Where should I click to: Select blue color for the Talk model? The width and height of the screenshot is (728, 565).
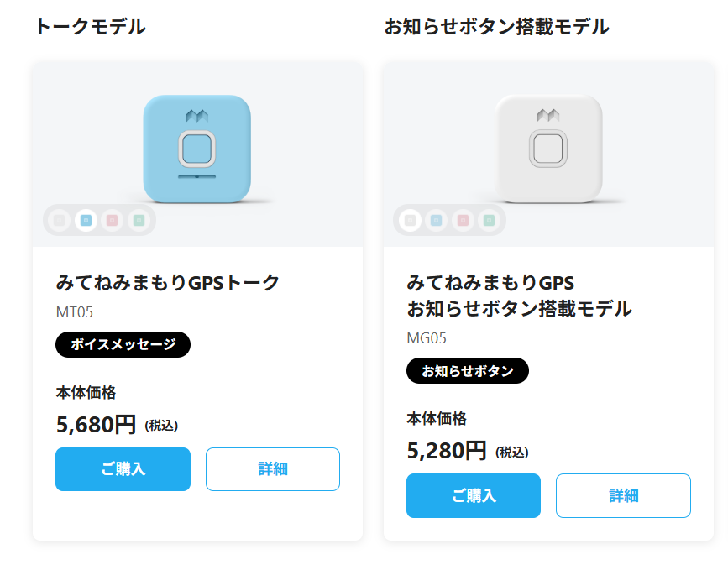click(85, 221)
